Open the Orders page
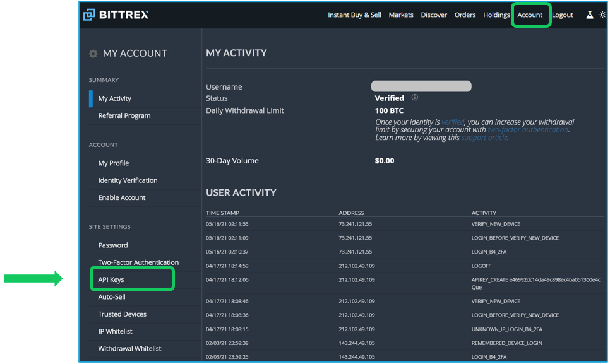This screenshot has width=610, height=364. coord(465,15)
